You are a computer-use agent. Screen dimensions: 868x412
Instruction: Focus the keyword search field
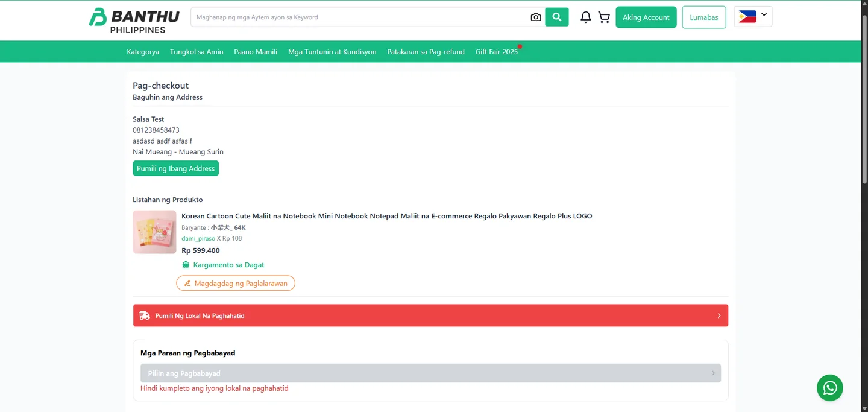click(360, 17)
